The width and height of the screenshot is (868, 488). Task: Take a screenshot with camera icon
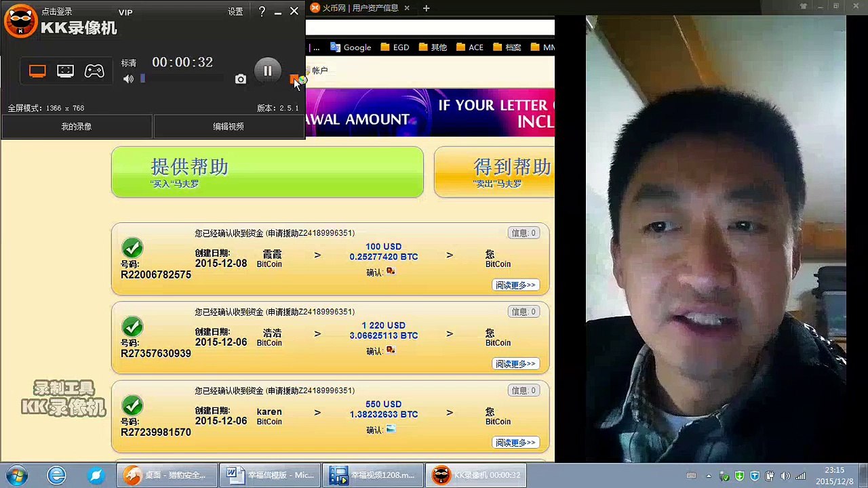tap(241, 79)
